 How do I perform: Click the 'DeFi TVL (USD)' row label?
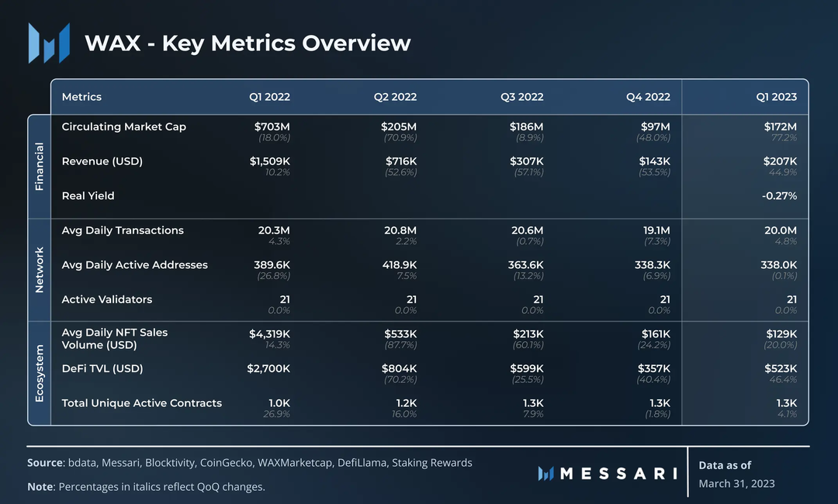(x=102, y=368)
